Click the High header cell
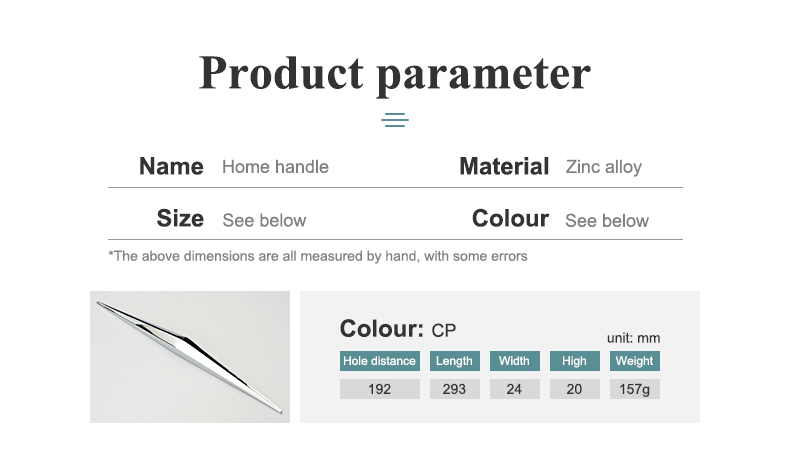 (x=574, y=361)
